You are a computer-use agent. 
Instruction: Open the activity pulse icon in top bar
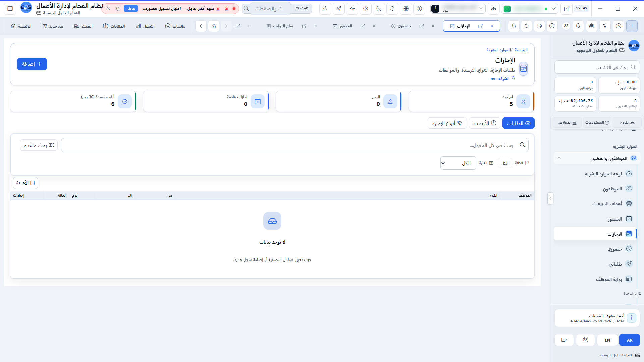tap(352, 9)
